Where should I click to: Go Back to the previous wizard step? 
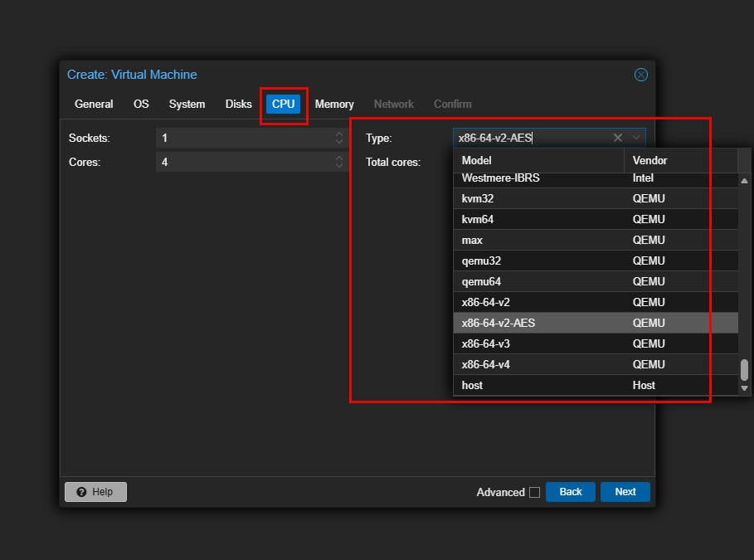click(x=571, y=492)
